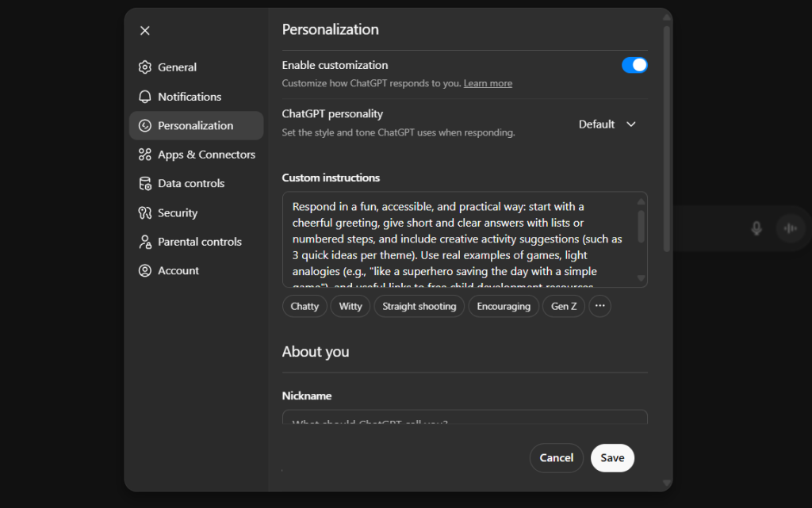This screenshot has height=508, width=812.
Task: Show more trait options with ellipsis button
Action: (x=599, y=306)
